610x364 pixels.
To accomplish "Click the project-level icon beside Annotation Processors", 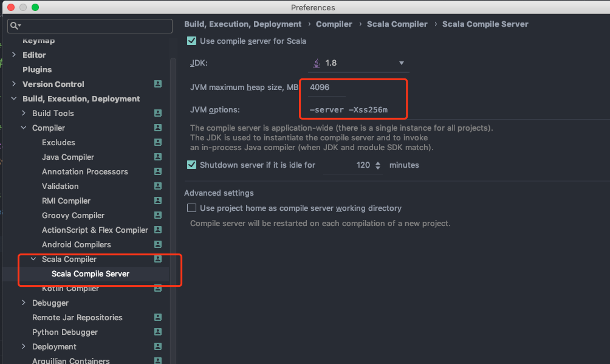I will click(x=158, y=171).
